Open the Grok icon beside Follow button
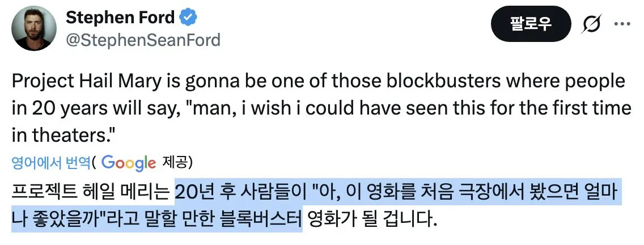 pos(592,25)
